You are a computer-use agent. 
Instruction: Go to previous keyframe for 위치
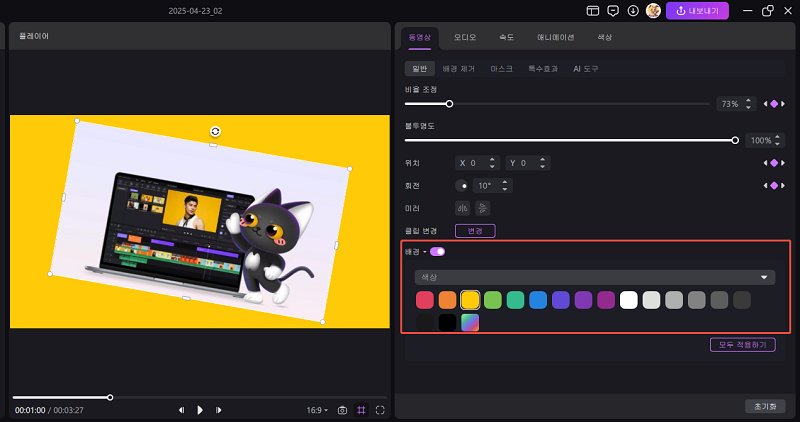(765, 163)
